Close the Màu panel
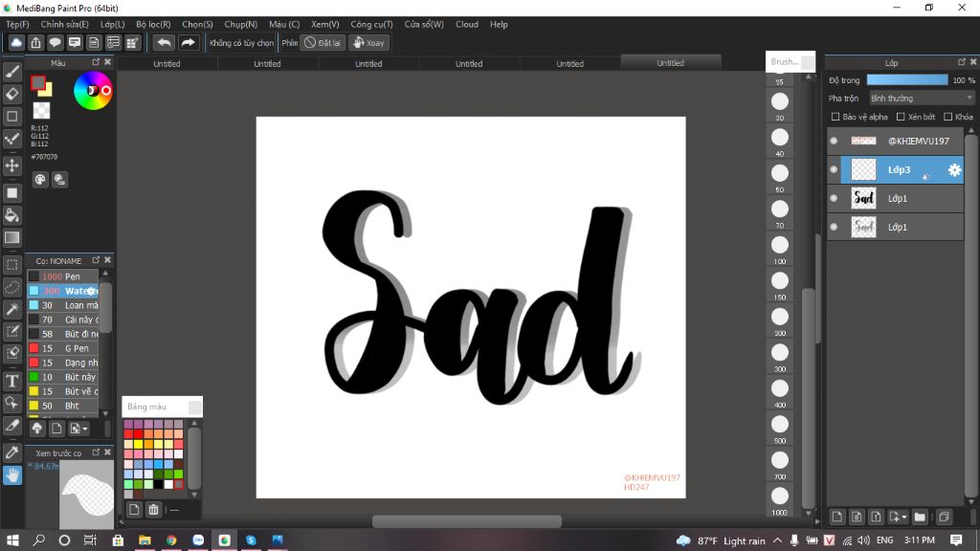Viewport: 980px width, 551px height. 107,62
